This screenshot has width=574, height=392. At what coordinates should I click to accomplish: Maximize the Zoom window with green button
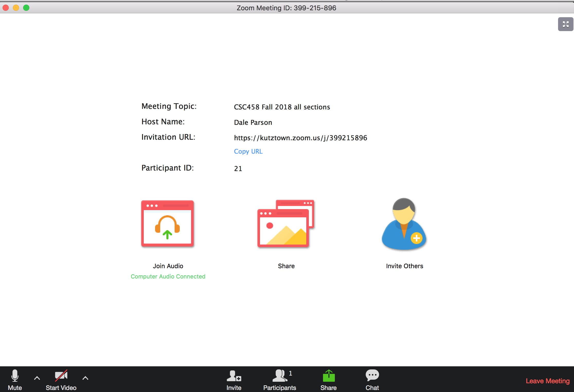[26, 8]
